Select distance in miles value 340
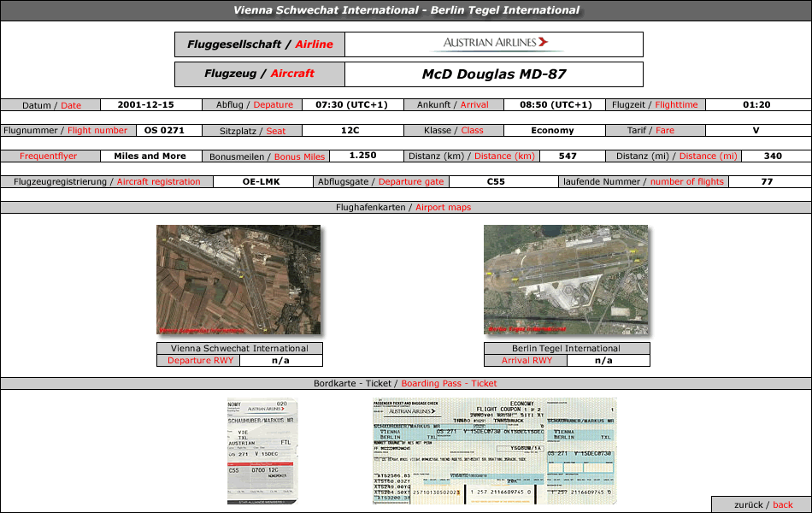The image size is (812, 513). (773, 156)
